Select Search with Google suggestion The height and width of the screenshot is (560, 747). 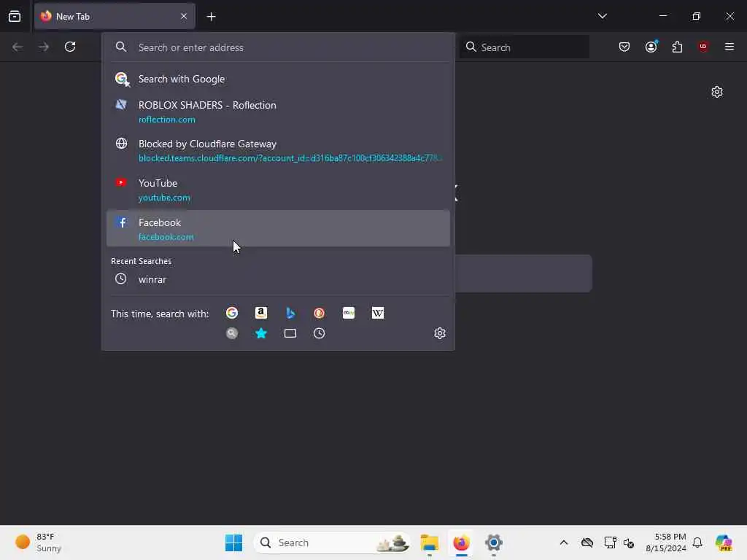[278, 79]
